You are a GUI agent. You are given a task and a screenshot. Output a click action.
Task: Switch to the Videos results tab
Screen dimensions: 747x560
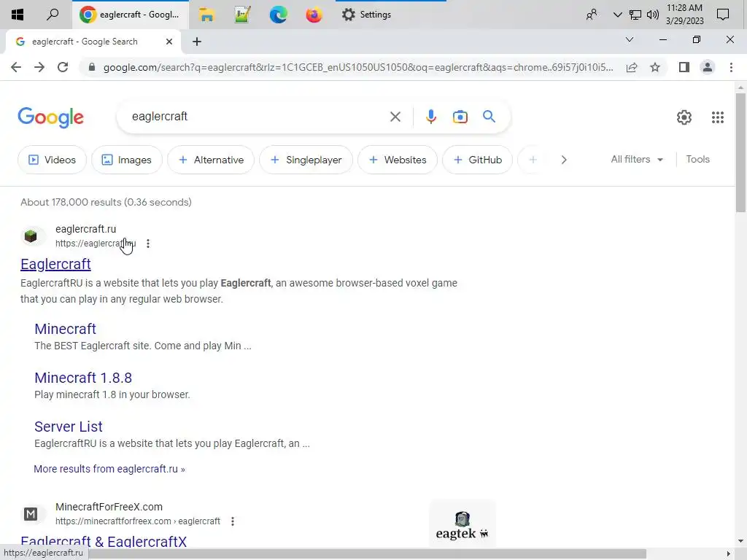[52, 160]
